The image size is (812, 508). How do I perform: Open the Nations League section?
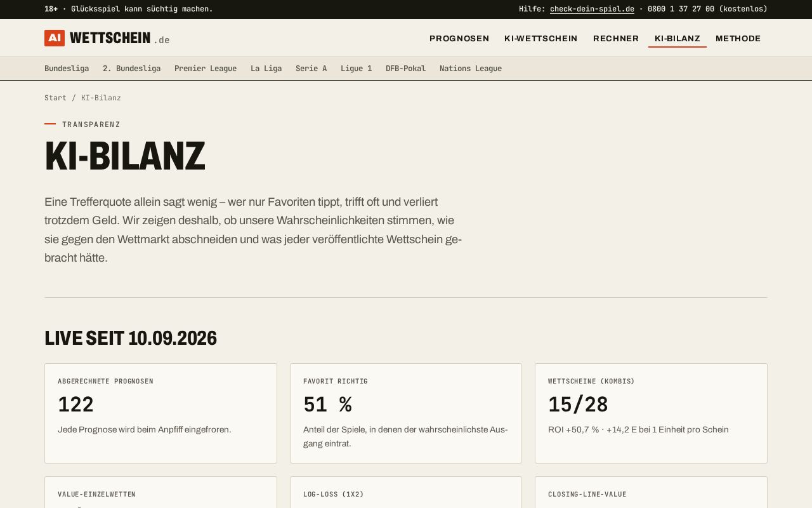(471, 69)
